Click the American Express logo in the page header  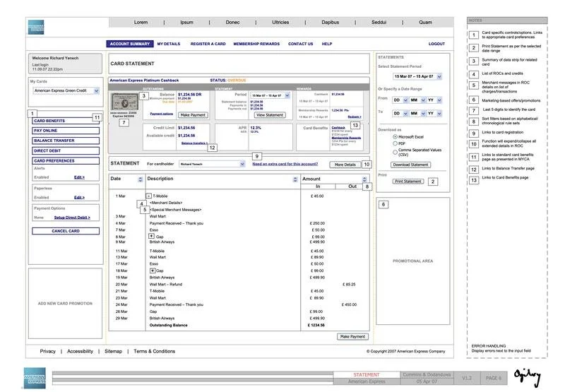pos(36,28)
